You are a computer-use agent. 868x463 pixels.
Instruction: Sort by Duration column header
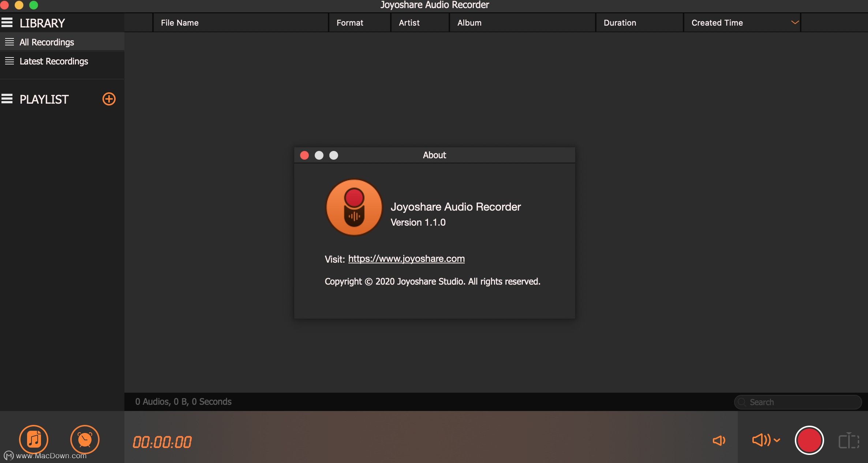[640, 23]
